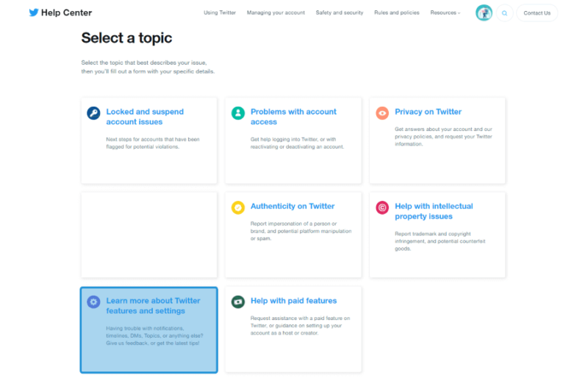Image resolution: width=588 pixels, height=384 pixels.
Task: Click the 'Select a topic' heading
Action: [126, 38]
